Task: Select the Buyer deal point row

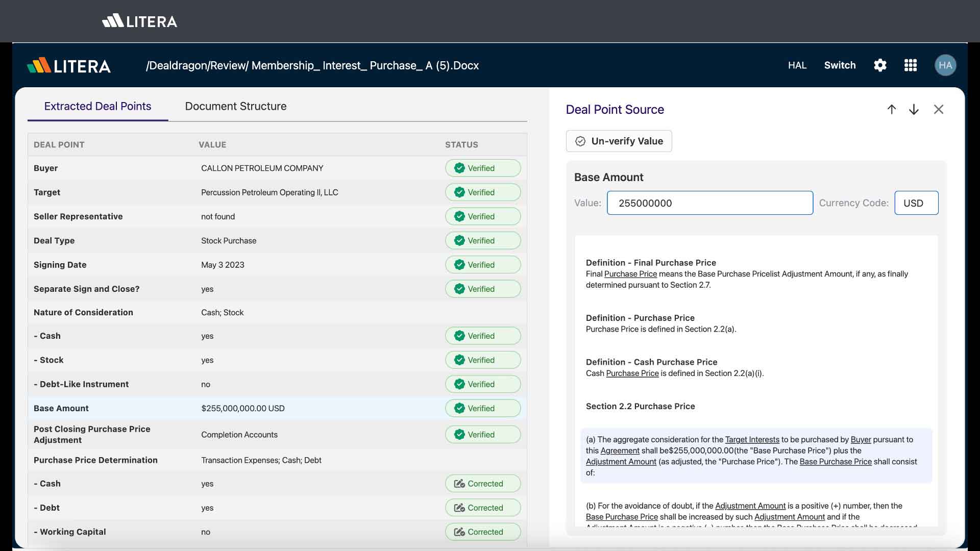Action: click(277, 168)
